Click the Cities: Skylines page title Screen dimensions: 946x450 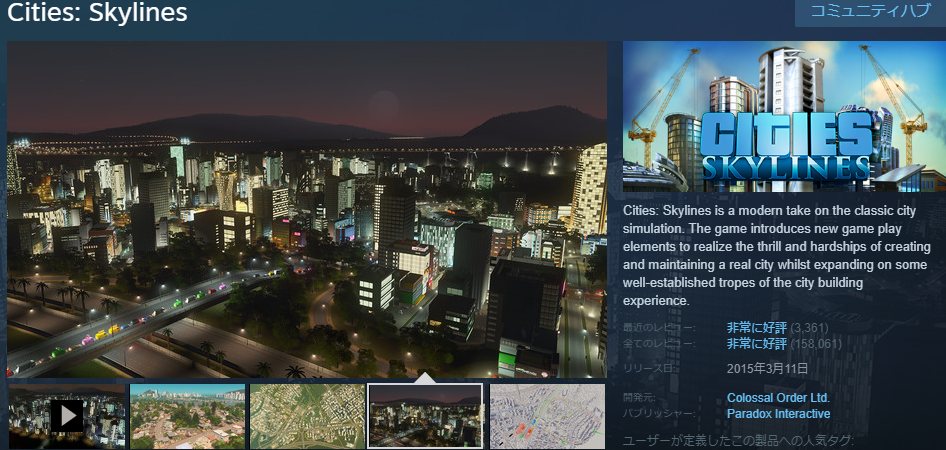tap(97, 13)
